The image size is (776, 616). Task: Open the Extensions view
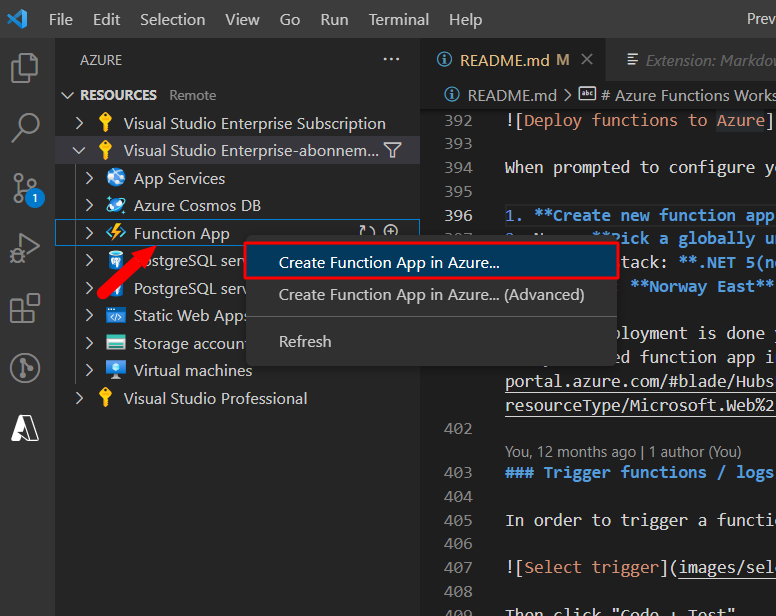point(24,308)
